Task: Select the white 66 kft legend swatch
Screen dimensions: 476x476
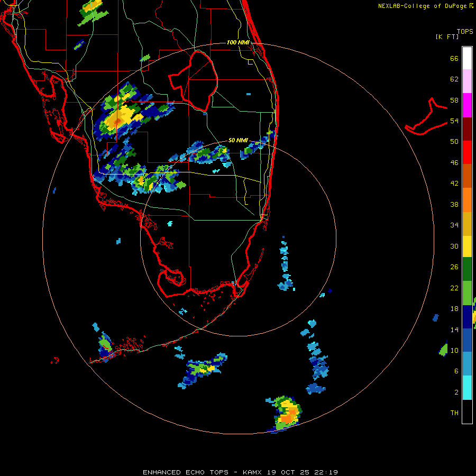Action: coord(467,58)
